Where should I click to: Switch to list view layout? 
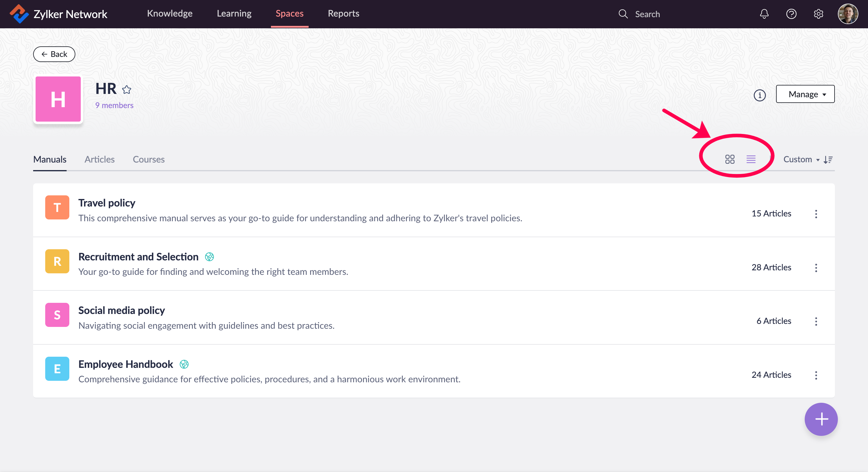pyautogui.click(x=751, y=159)
